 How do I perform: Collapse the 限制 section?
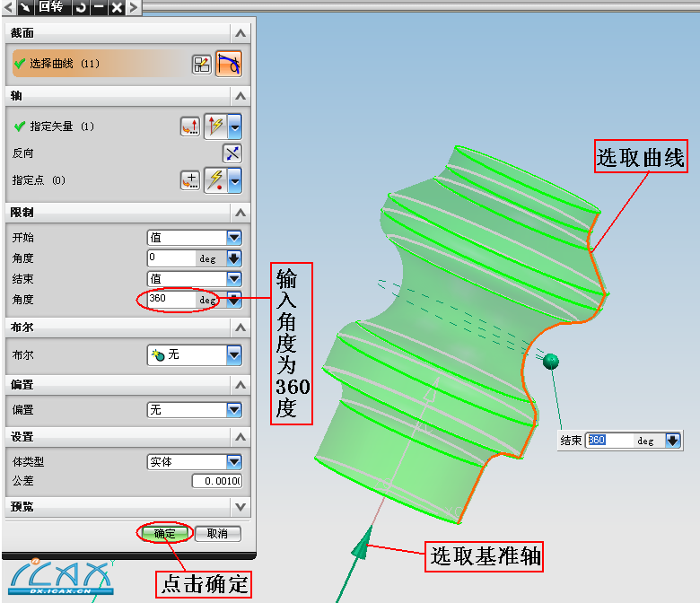240,213
